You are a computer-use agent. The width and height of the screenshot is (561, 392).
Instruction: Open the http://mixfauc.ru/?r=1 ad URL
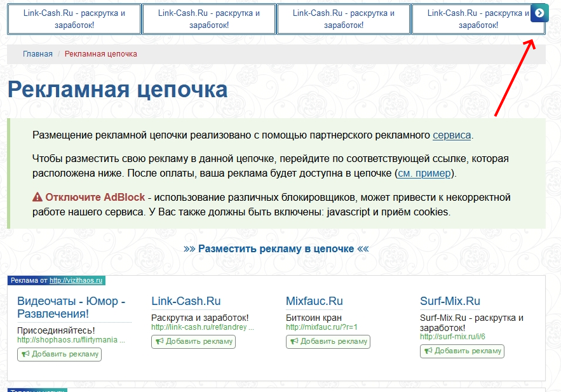click(321, 327)
